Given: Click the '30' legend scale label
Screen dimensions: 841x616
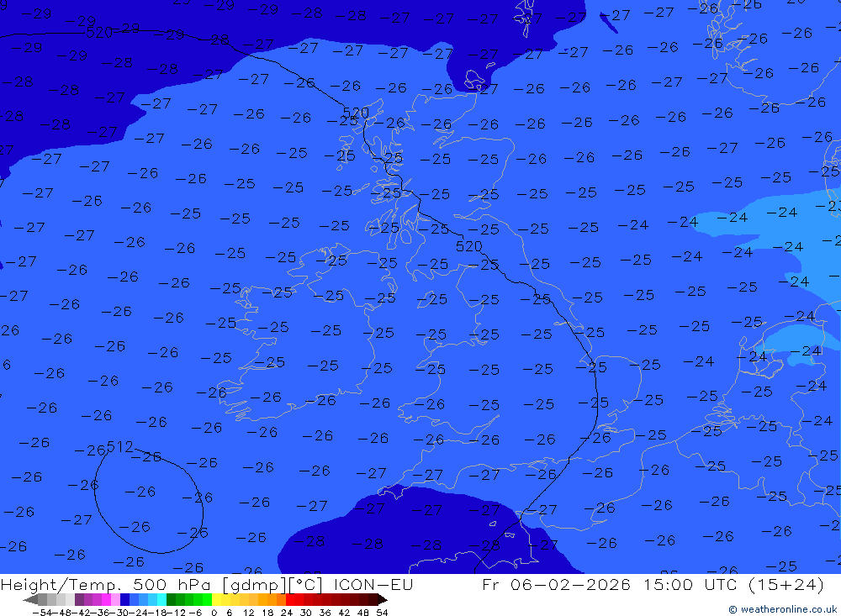Looking at the screenshot, I should (306, 613).
